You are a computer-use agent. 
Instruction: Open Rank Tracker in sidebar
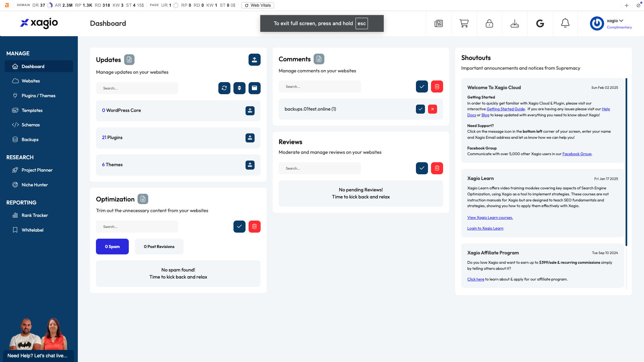39,215
